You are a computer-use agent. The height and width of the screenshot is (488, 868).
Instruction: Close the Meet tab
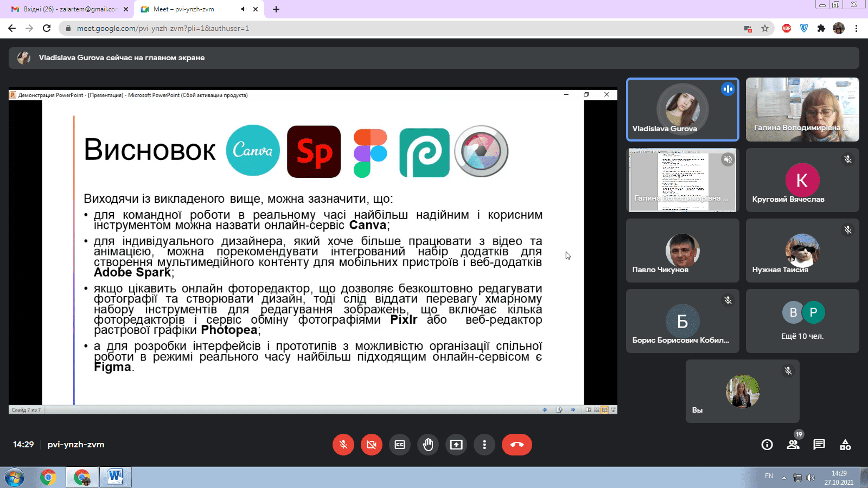point(256,9)
